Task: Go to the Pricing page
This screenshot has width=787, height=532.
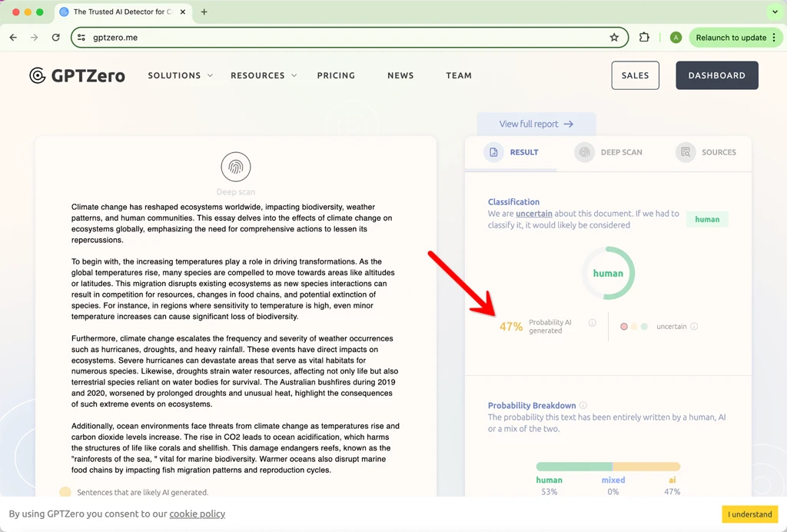Action: coord(336,75)
